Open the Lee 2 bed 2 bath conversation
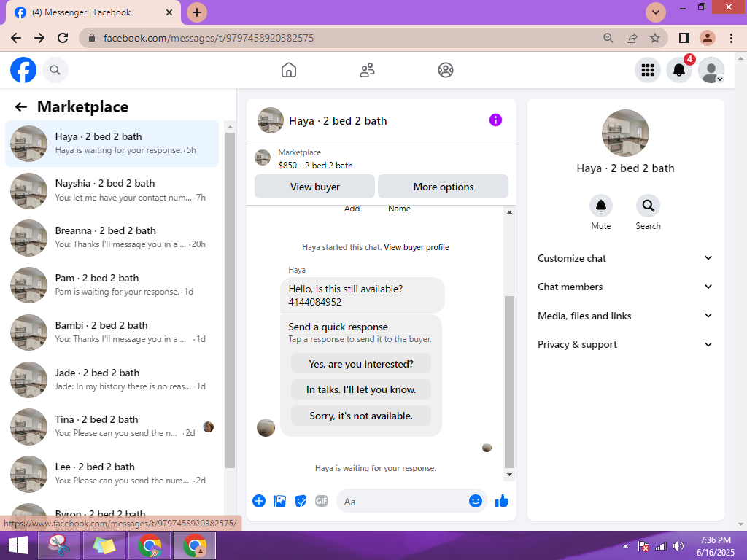747x560 pixels. pyautogui.click(x=112, y=474)
